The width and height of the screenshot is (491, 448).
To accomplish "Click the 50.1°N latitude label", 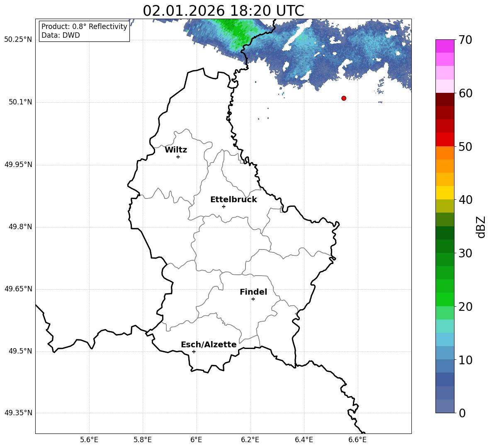I will (x=20, y=102).
